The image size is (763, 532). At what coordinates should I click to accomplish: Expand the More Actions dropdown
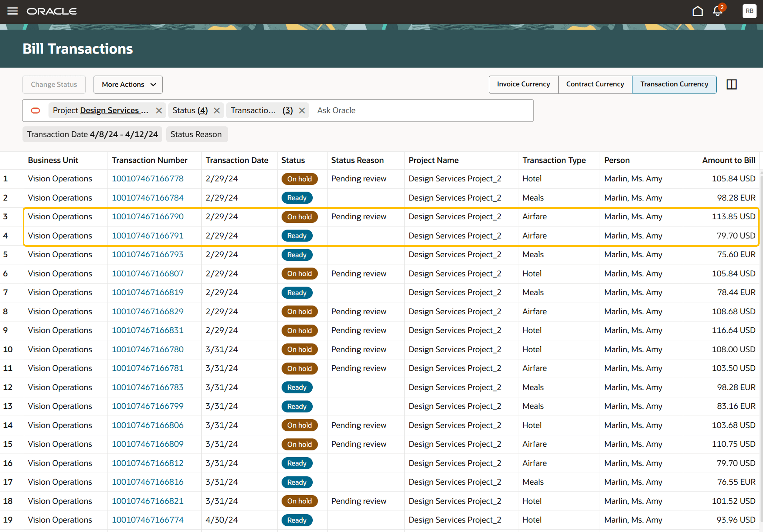point(128,85)
